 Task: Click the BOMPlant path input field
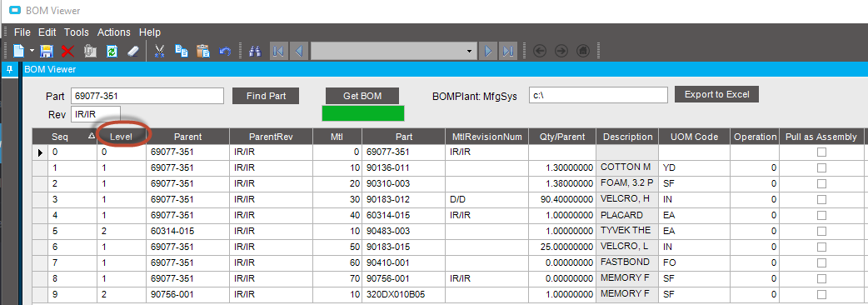(598, 95)
